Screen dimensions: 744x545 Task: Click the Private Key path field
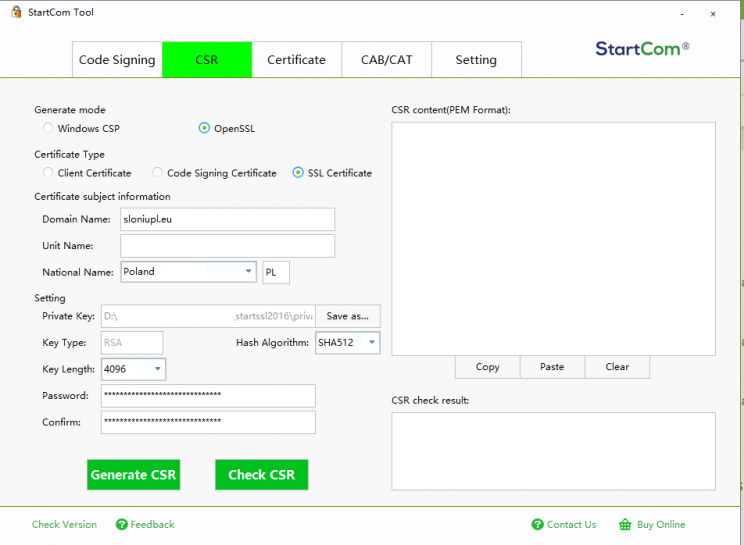[x=208, y=316]
